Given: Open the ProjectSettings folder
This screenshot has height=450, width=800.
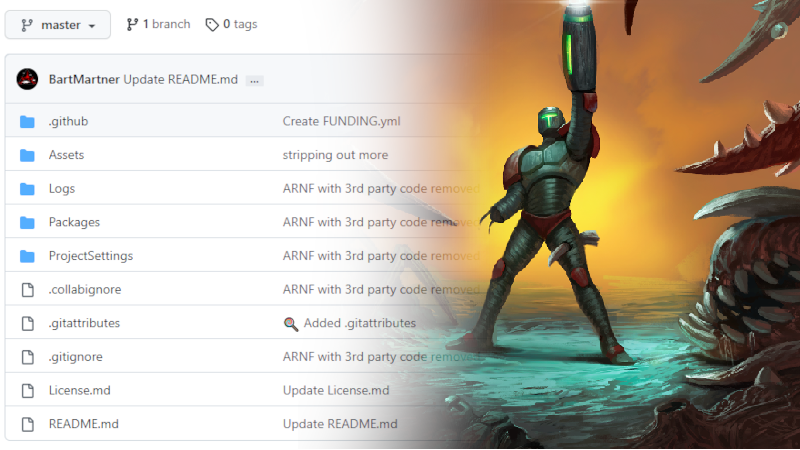Looking at the screenshot, I should pyautogui.click(x=91, y=256).
